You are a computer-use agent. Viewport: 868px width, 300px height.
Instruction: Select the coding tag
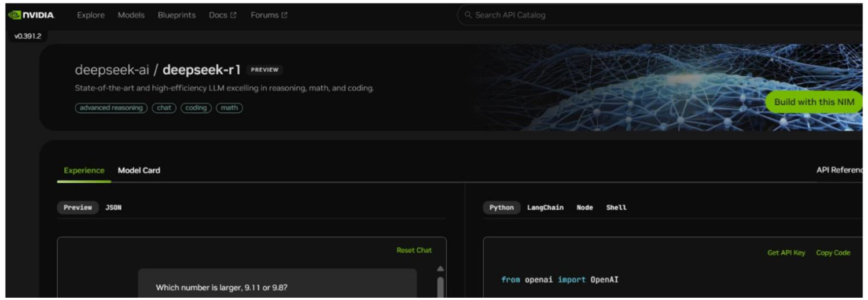[x=196, y=108]
